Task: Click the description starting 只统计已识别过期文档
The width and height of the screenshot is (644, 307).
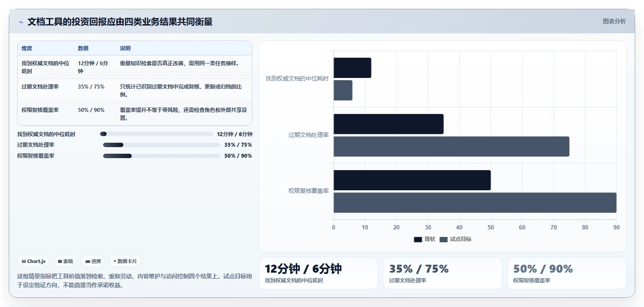Action: coord(181,91)
